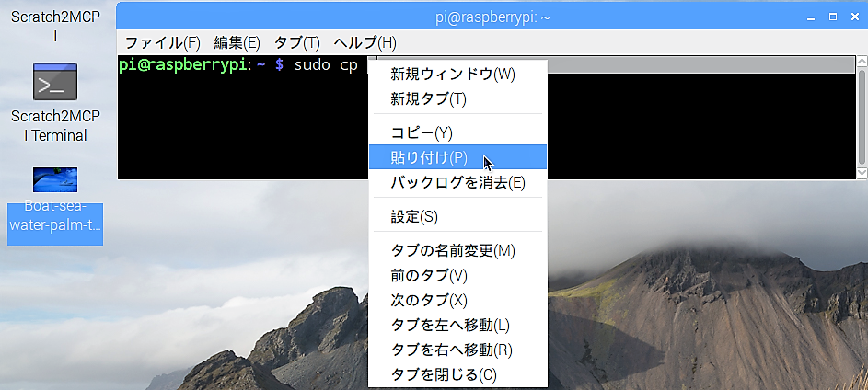Select 前のタブ(V) entry

457,276
